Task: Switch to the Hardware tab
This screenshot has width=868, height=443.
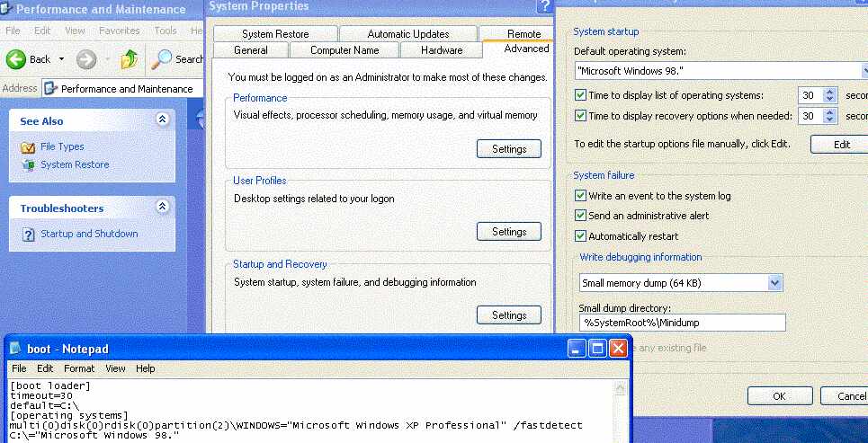Action: coord(442,49)
